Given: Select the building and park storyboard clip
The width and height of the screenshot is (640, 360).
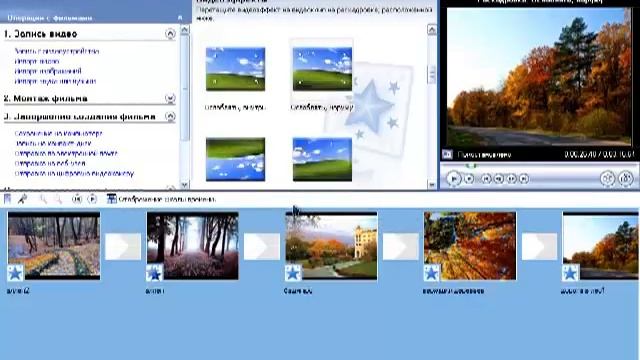Looking at the screenshot, I should point(331,245).
